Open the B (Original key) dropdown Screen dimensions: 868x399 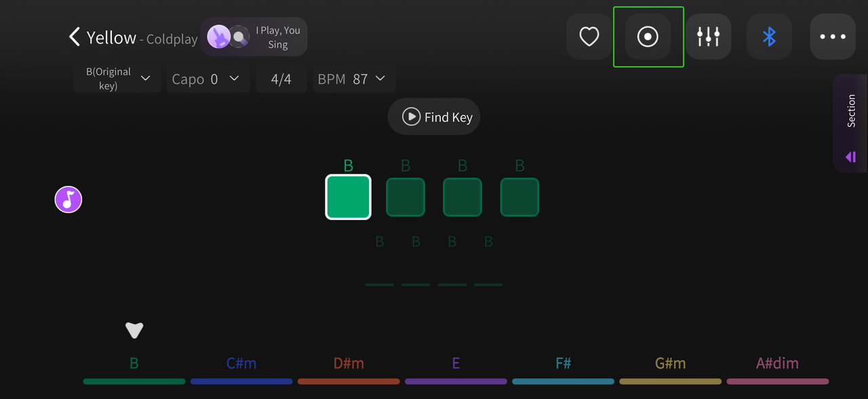pyautogui.click(x=117, y=79)
